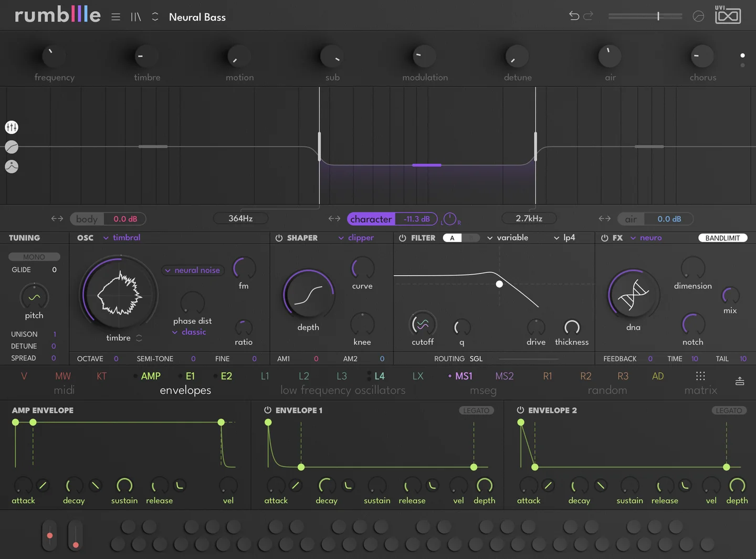Select the spectrum peak view icon

(12, 166)
